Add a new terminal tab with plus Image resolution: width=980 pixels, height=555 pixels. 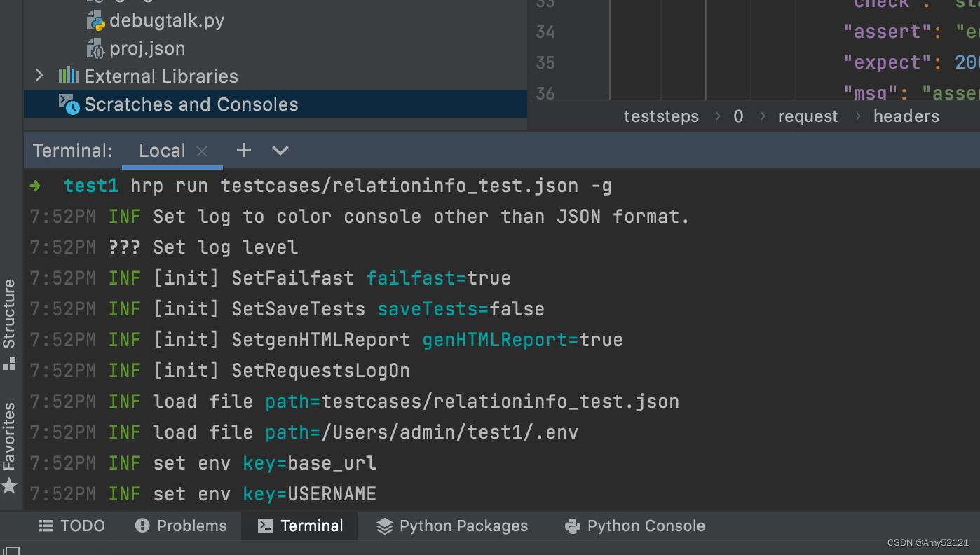(243, 150)
